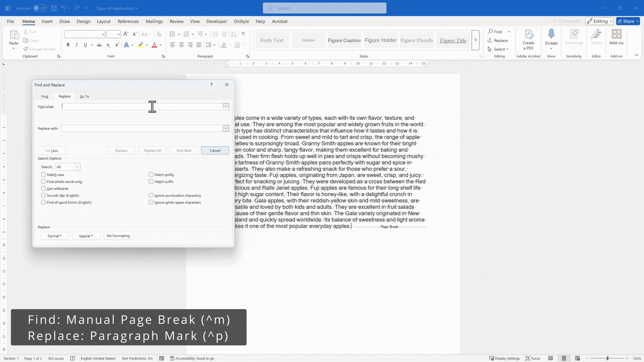The width and height of the screenshot is (644, 362).
Task: Check Sounds like (English)
Action: pyautogui.click(x=43, y=195)
